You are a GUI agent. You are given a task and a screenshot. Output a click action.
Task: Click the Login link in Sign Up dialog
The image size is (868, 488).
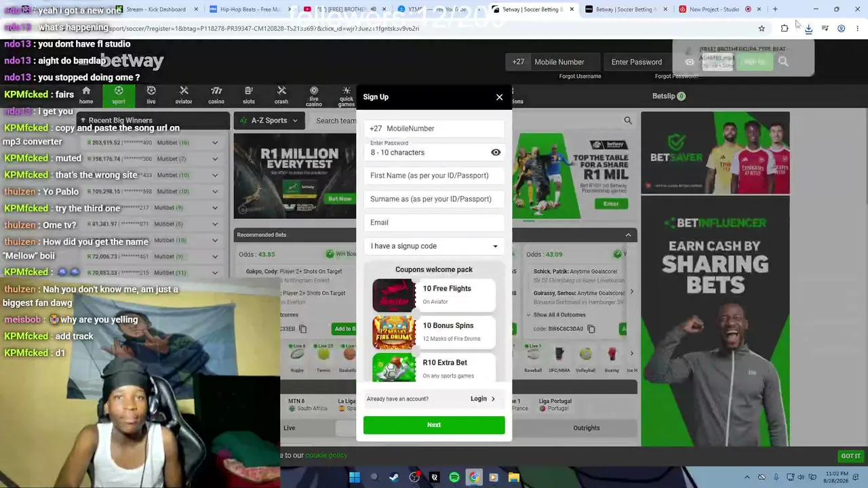(x=483, y=399)
